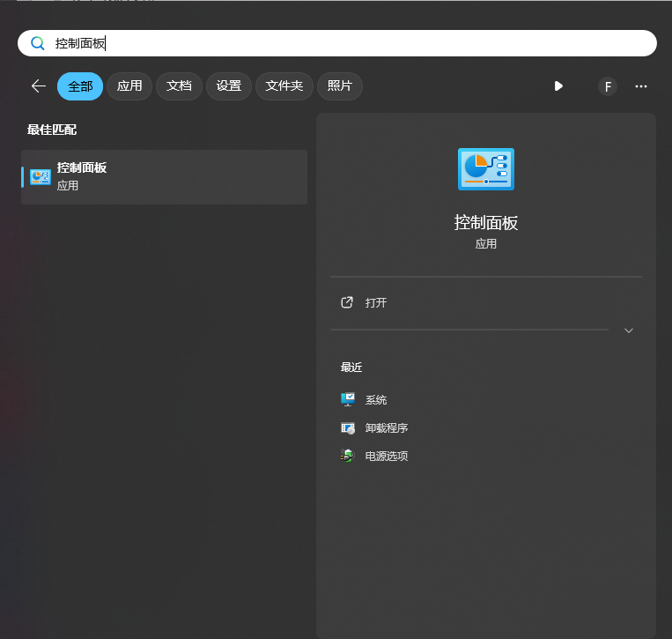Select the 全部 filter tab
The height and width of the screenshot is (639, 672).
point(80,85)
